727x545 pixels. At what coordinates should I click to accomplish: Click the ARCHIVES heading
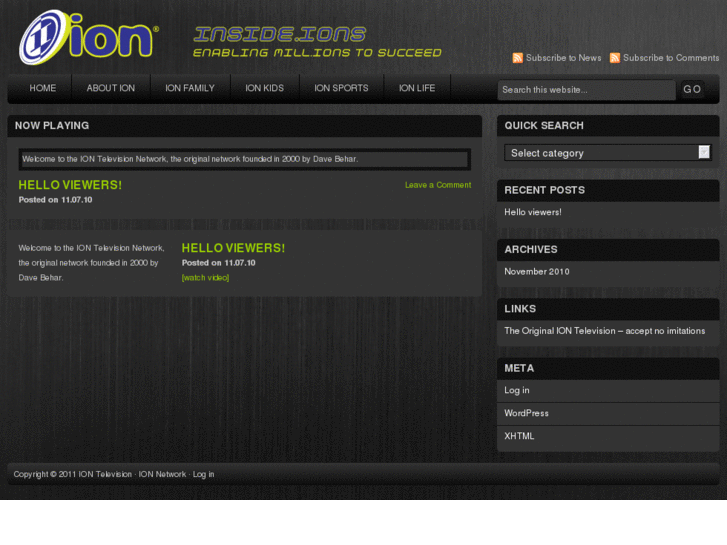point(531,250)
